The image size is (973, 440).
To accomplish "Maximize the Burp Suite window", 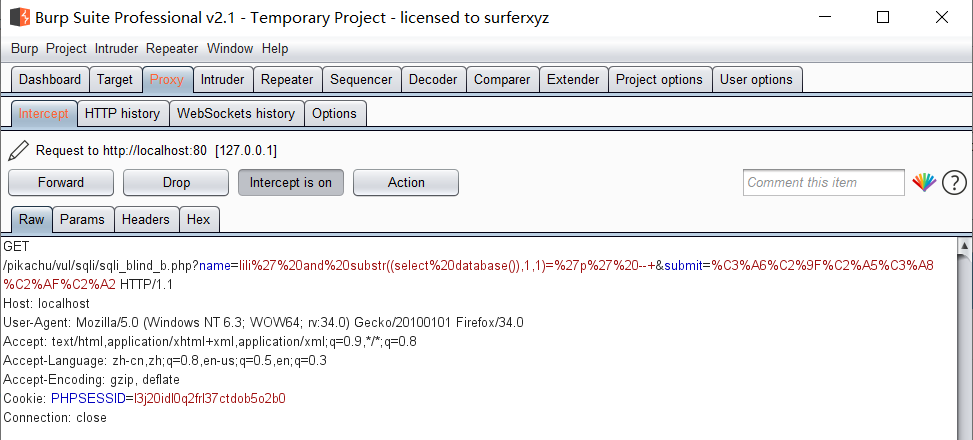I will pos(883,17).
